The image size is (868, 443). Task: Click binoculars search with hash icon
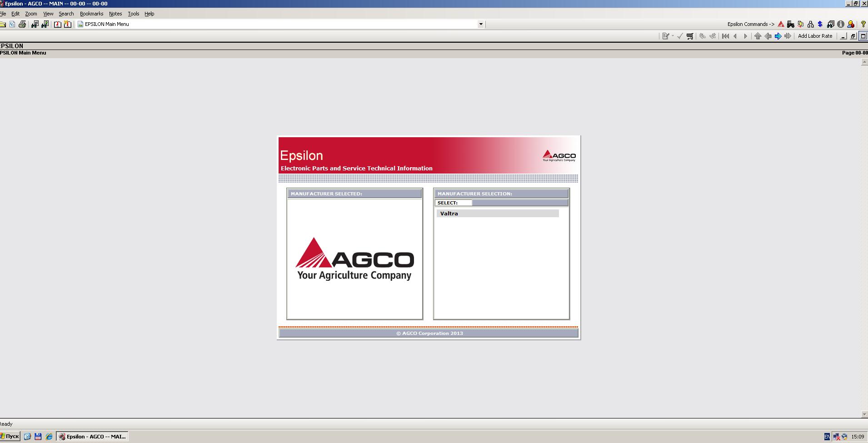[35, 24]
